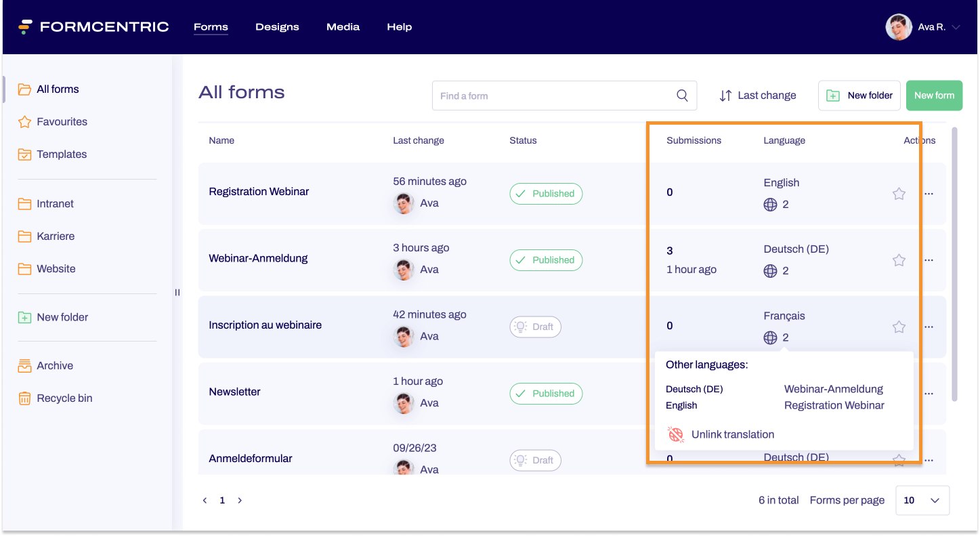980x536 pixels.
Task: Click the globe icon for Registration Webinar
Action: pyautogui.click(x=770, y=205)
